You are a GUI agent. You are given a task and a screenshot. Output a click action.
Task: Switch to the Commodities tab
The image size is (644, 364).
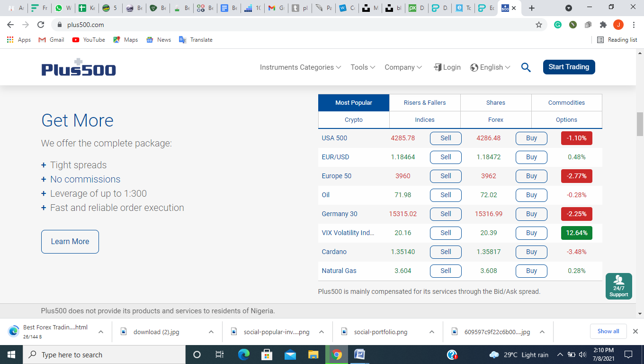coord(567,103)
